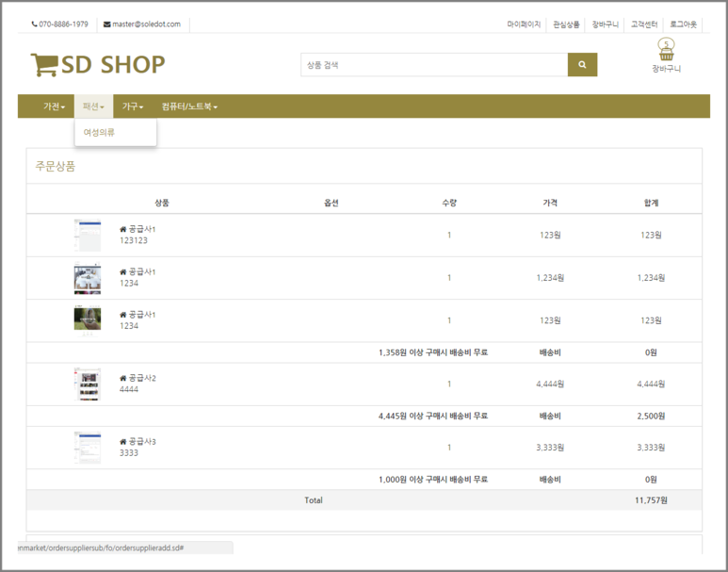Image resolution: width=728 pixels, height=572 pixels.
Task: Open thumbnail of product 4444
Action: click(88, 384)
